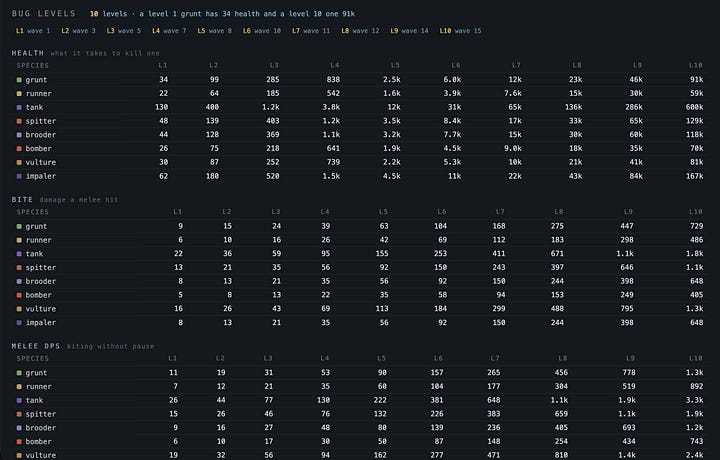Click the L9 wave 14 level chip
The width and height of the screenshot is (720, 460).
click(410, 31)
